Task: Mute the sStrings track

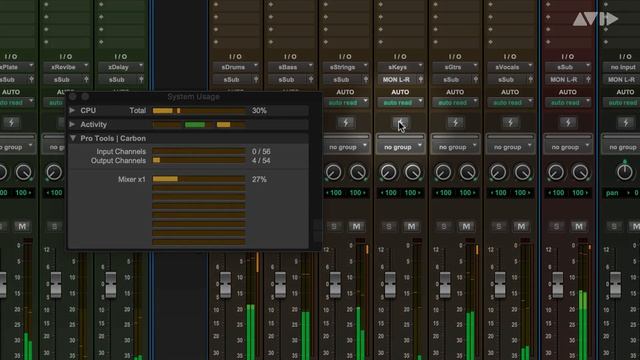Action: pos(356,227)
